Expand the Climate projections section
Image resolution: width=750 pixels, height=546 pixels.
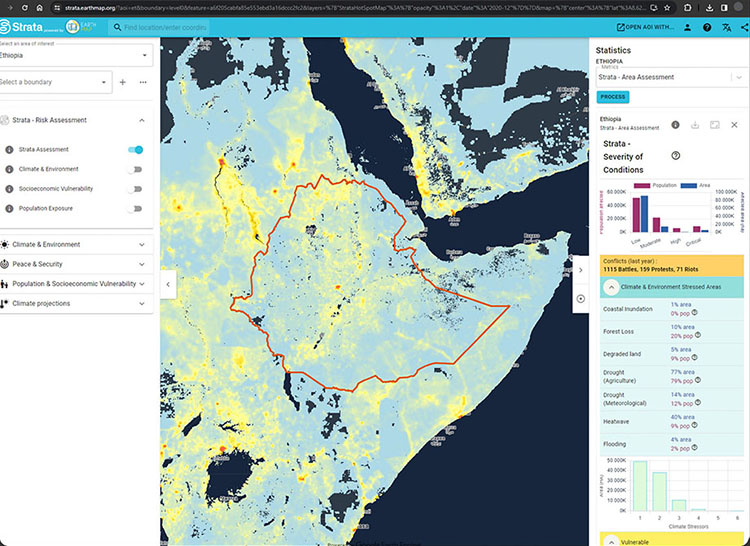[x=76, y=304]
